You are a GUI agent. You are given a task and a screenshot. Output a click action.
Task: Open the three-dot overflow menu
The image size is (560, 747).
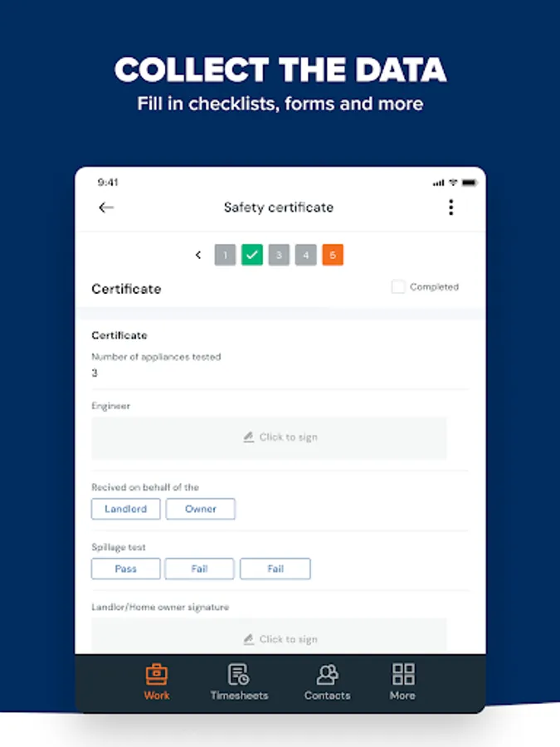tap(450, 207)
